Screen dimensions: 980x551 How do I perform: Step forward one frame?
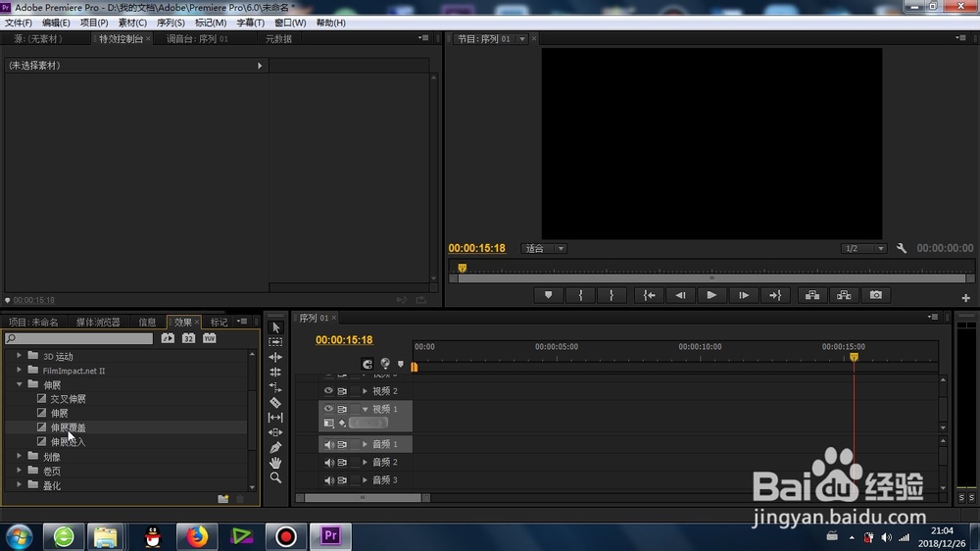[743, 295]
